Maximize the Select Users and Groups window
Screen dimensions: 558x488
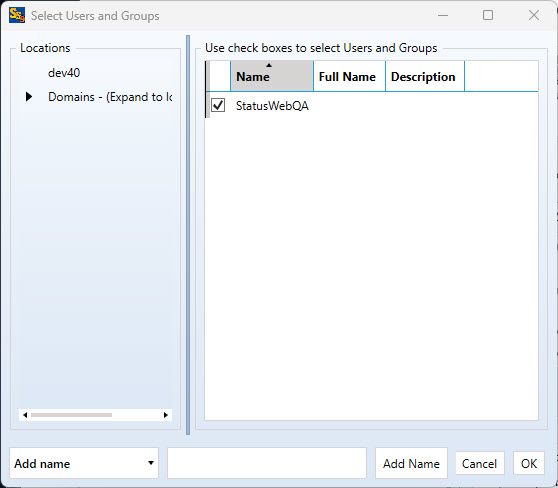[x=488, y=15]
